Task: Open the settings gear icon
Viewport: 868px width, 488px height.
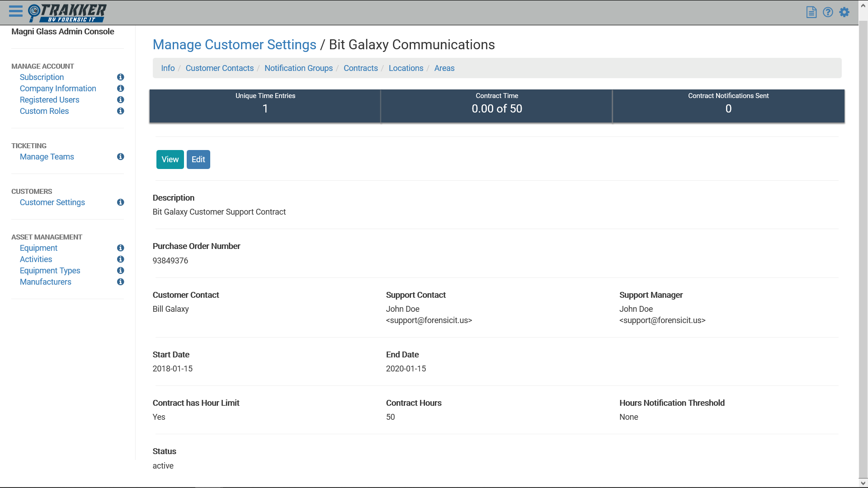Action: pos(844,12)
